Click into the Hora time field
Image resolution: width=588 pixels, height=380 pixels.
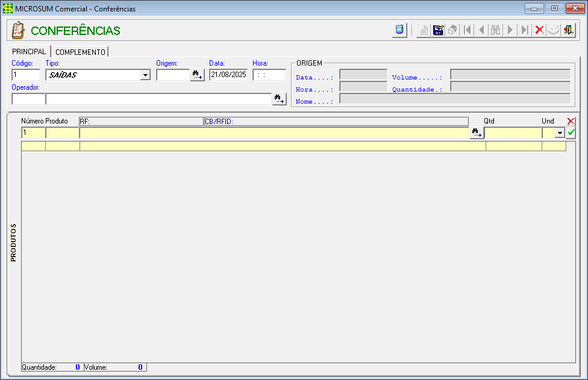(269, 75)
